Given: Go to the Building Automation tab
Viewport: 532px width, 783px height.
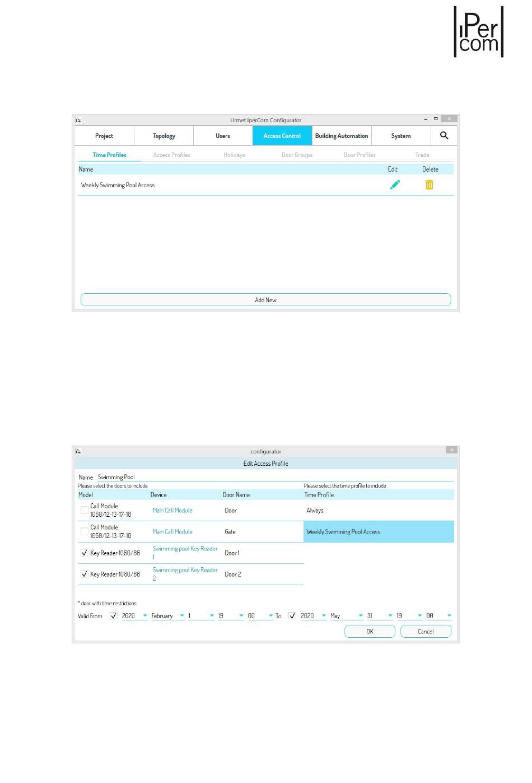Looking at the screenshot, I should pos(342,136).
